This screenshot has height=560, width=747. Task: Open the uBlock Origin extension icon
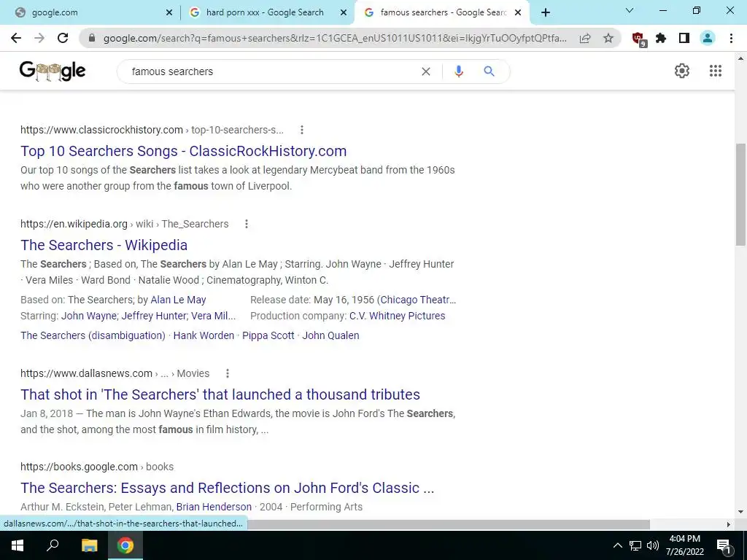tap(638, 39)
